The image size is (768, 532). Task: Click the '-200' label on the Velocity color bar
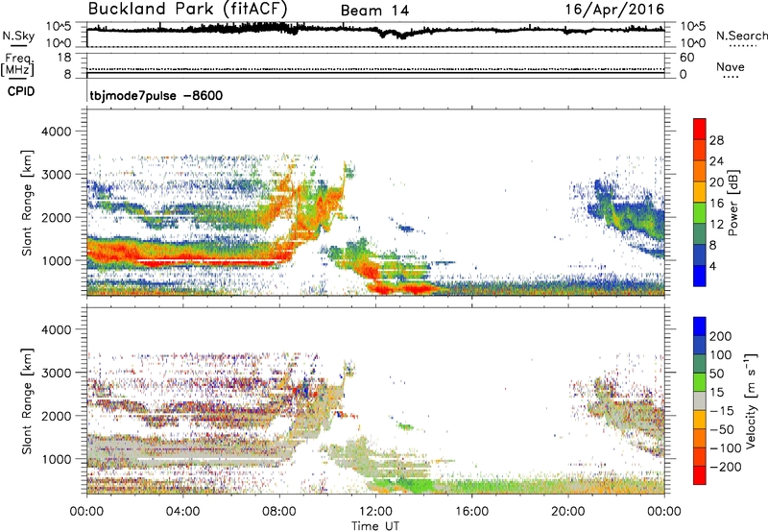[726, 467]
